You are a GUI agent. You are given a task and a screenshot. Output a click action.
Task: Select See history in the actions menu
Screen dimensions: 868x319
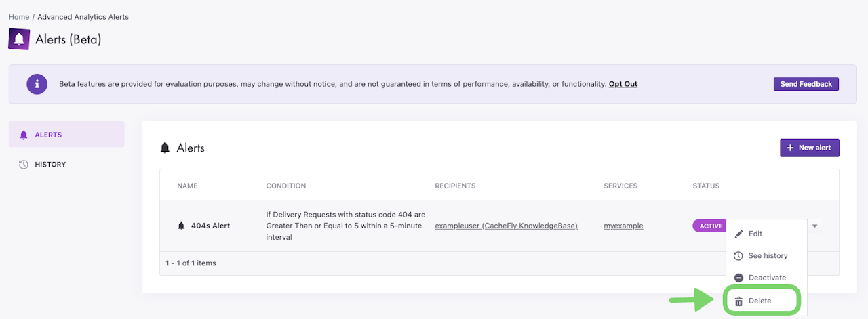coord(768,256)
